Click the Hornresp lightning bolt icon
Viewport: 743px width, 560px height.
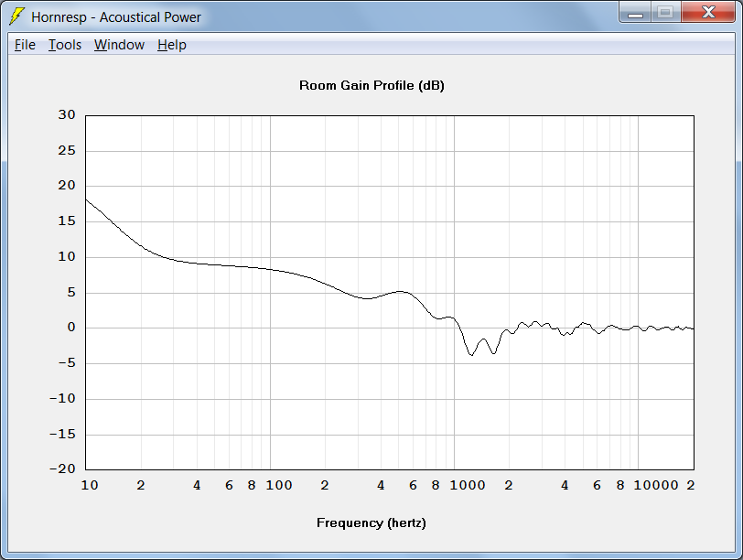(x=17, y=16)
